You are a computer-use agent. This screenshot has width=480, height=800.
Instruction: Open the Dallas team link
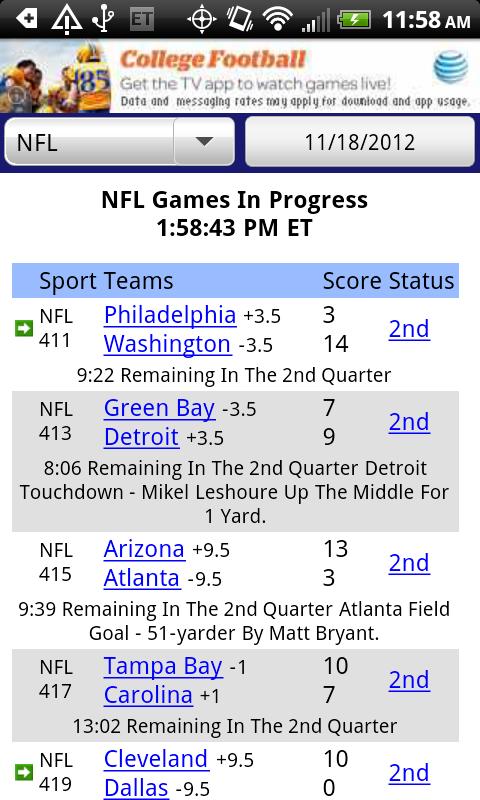tap(136, 788)
